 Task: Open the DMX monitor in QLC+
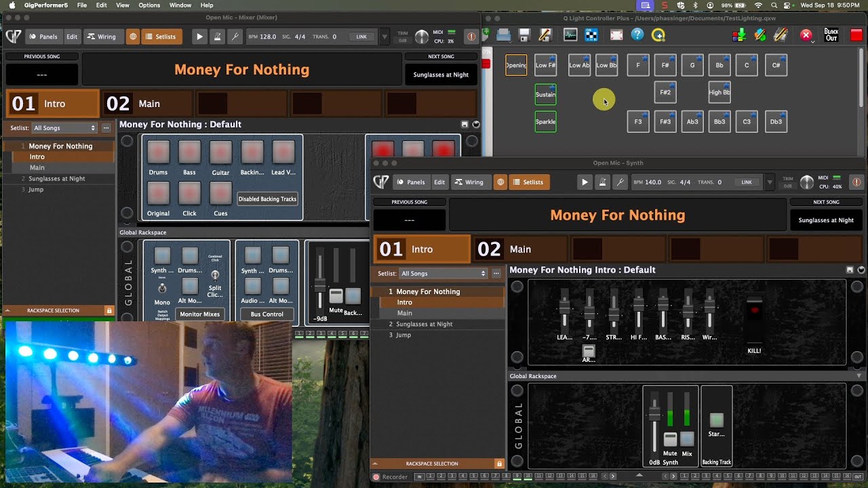coord(570,35)
